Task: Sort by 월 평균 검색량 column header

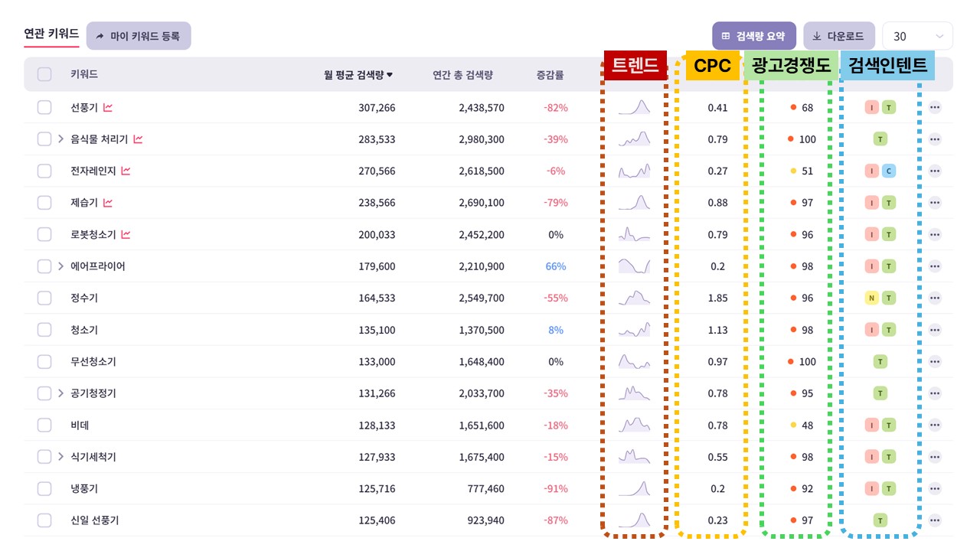Action: (x=358, y=74)
